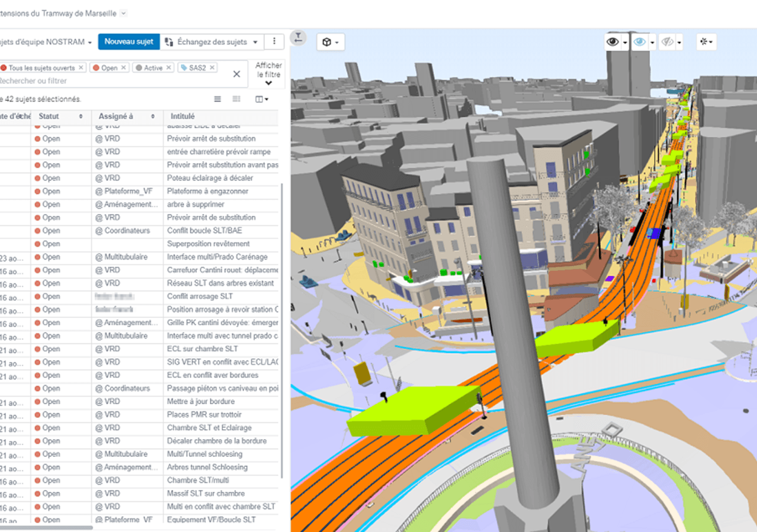Click the explode view tool icon
This screenshot has width=757, height=532.
pos(704,42)
